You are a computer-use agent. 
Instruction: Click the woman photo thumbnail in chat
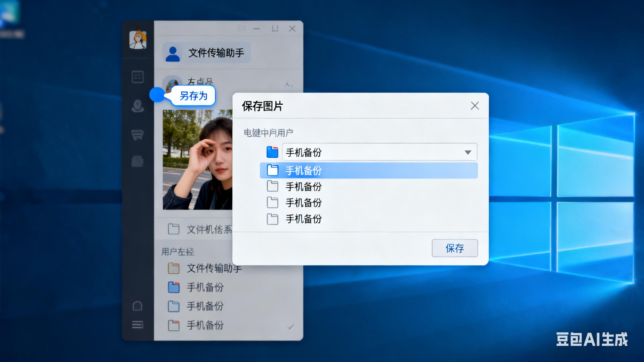pyautogui.click(x=197, y=159)
